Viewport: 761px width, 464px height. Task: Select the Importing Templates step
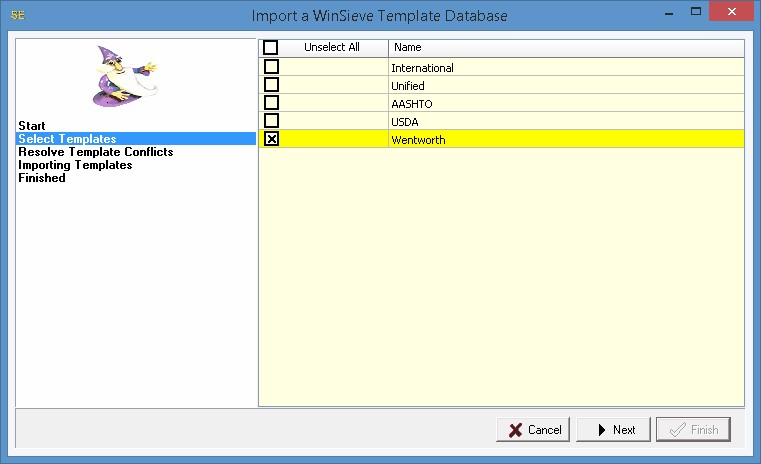click(x=75, y=165)
